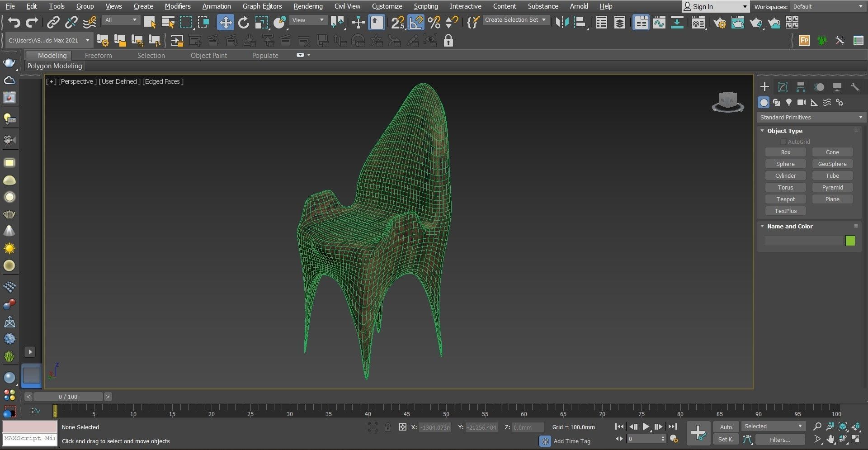Click the Align tool icon
The width and height of the screenshot is (868, 450).
580,22
